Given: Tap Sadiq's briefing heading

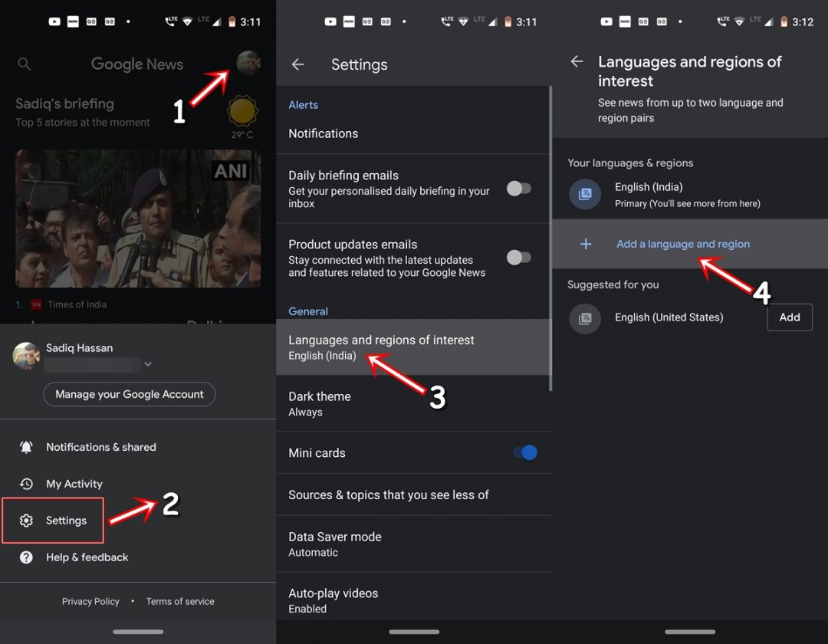Looking at the screenshot, I should pos(64,103).
